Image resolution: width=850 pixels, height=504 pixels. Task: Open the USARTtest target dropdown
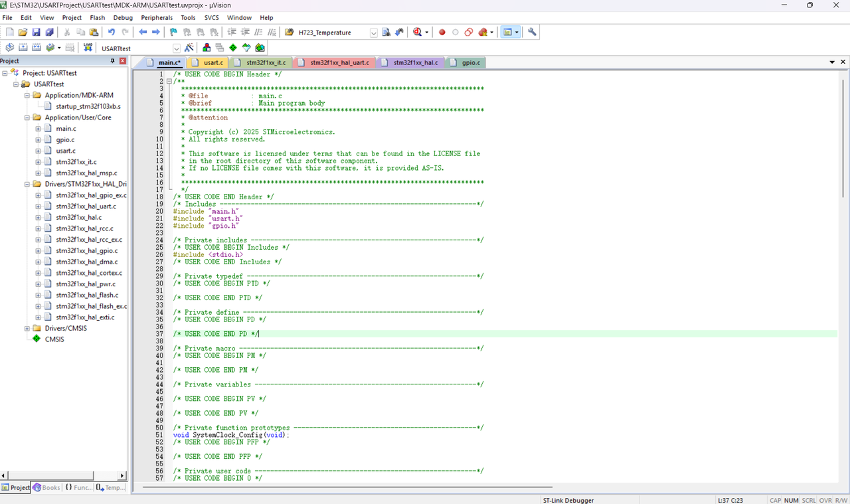click(x=176, y=48)
